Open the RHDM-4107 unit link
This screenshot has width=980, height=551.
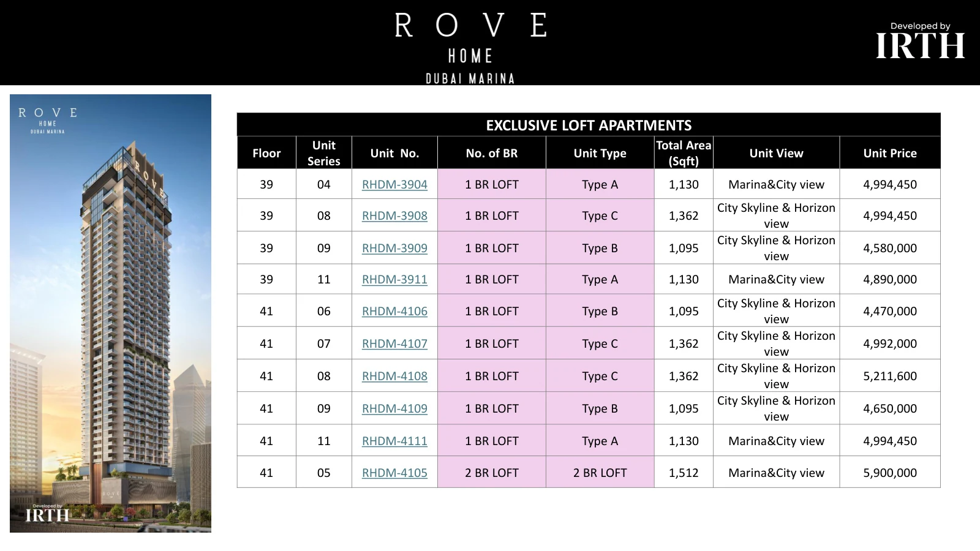click(394, 343)
